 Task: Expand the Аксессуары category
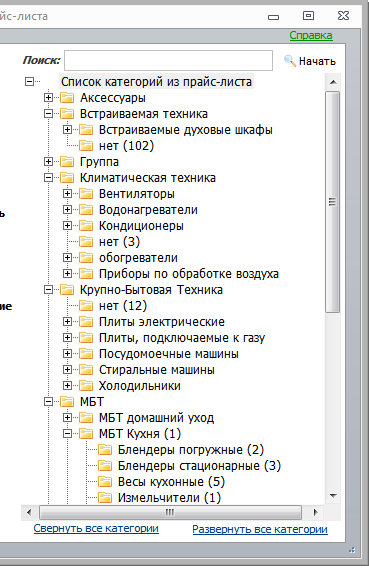pos(48,97)
